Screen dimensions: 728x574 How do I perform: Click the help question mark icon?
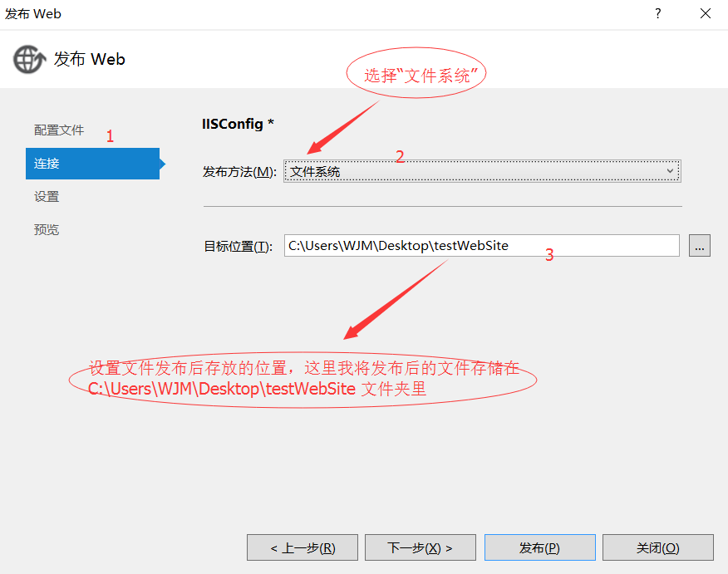(x=657, y=13)
